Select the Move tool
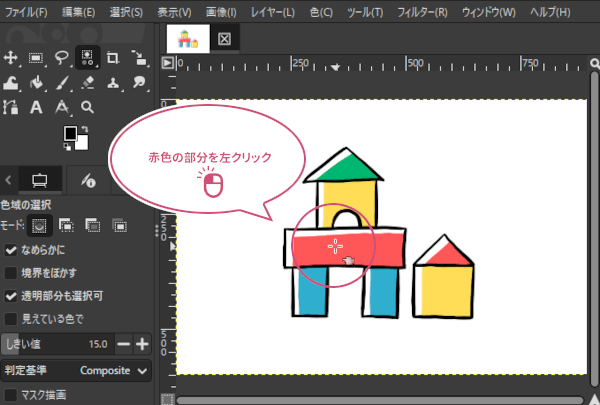 [x=10, y=58]
